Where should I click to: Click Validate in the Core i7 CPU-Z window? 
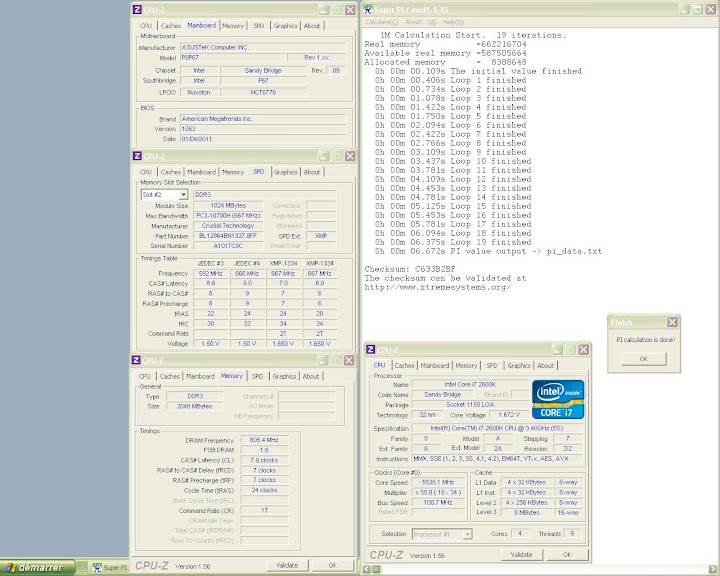coord(521,554)
